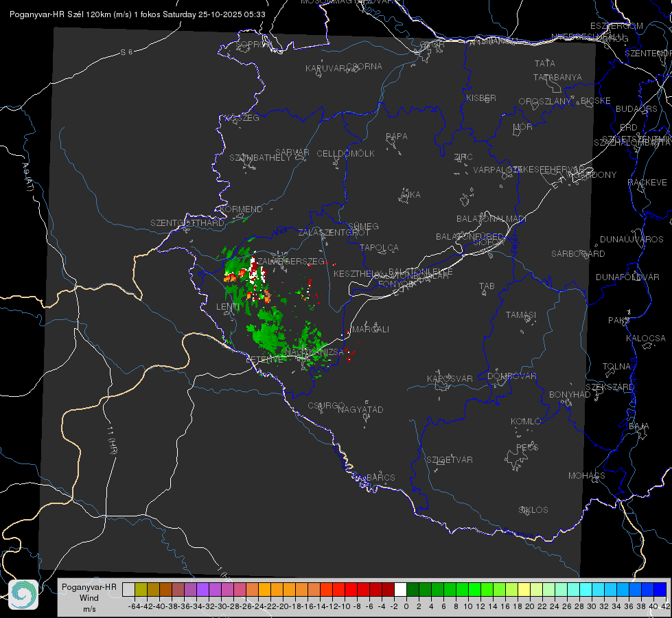Click the MARCALI city label

coord(371,330)
